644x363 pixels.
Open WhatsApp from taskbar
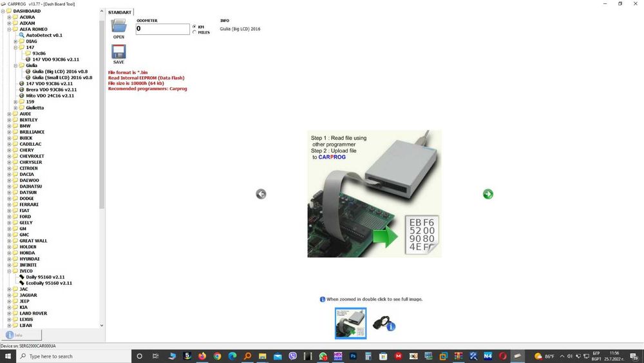click(323, 356)
